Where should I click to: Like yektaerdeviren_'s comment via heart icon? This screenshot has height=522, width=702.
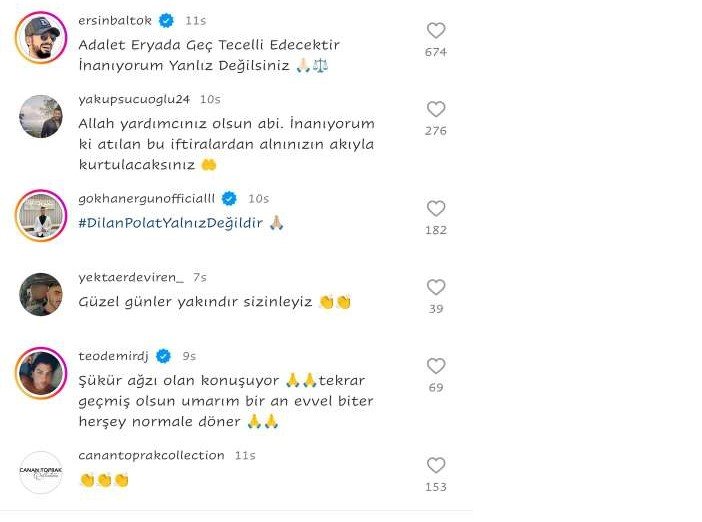click(x=436, y=287)
